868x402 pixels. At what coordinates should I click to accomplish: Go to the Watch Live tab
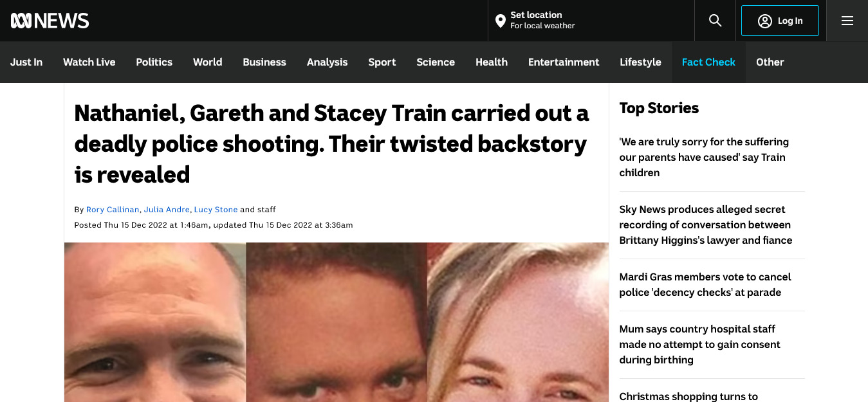pyautogui.click(x=89, y=62)
